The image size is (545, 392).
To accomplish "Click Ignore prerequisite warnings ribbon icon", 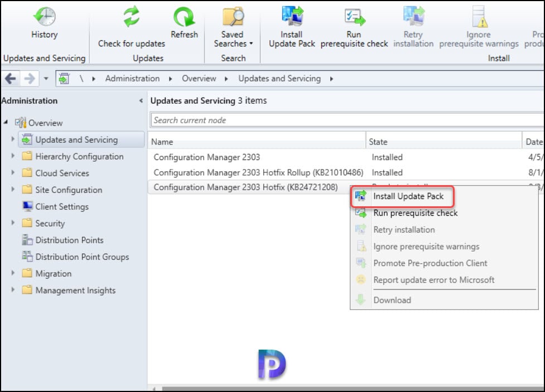I will pos(480,17).
